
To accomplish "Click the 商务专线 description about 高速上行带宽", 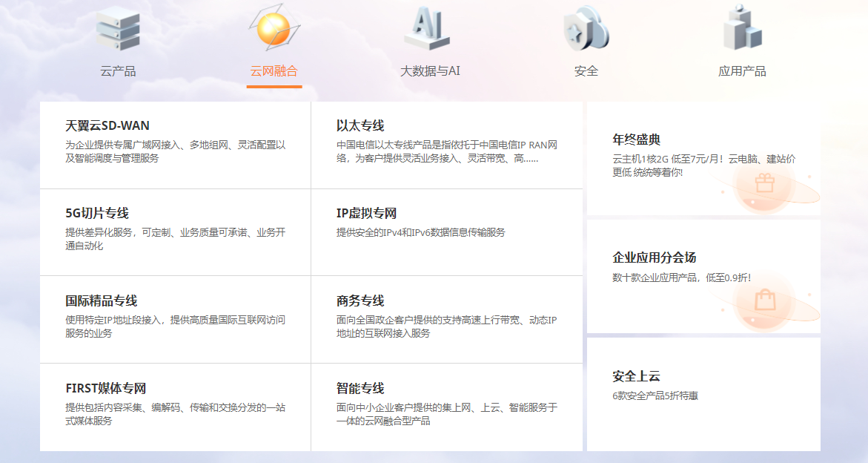I will point(447,326).
